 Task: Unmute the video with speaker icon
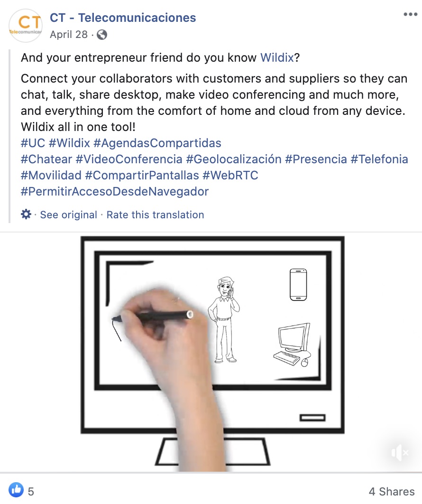pyautogui.click(x=400, y=453)
